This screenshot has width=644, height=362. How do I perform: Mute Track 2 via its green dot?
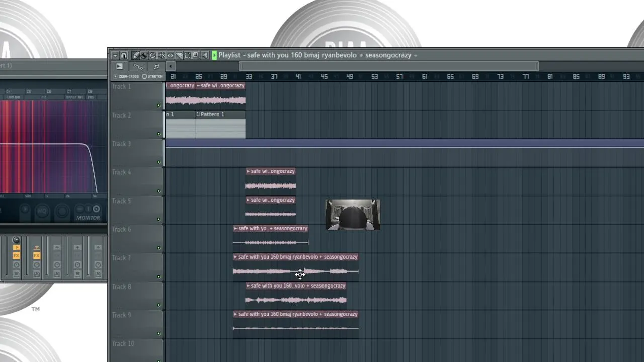coord(159,134)
